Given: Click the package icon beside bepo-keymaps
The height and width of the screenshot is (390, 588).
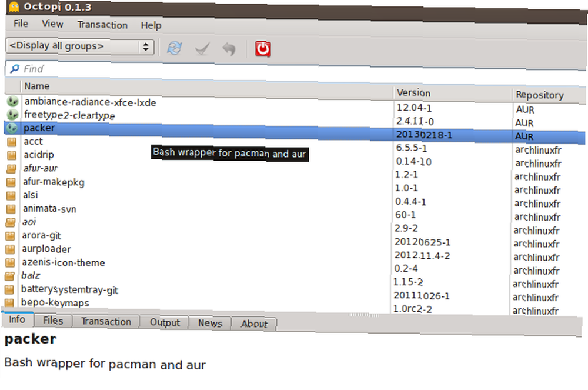Looking at the screenshot, I should pyautogui.click(x=9, y=302).
